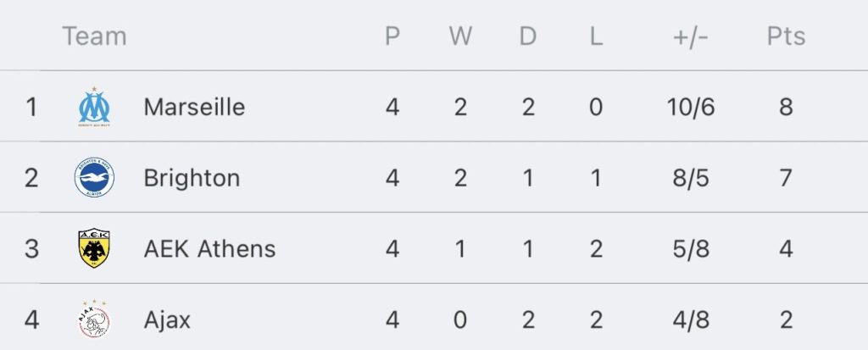Screen dimensions: 868x350
Task: Tap the AEK Athens club crest
Action: 94,248
